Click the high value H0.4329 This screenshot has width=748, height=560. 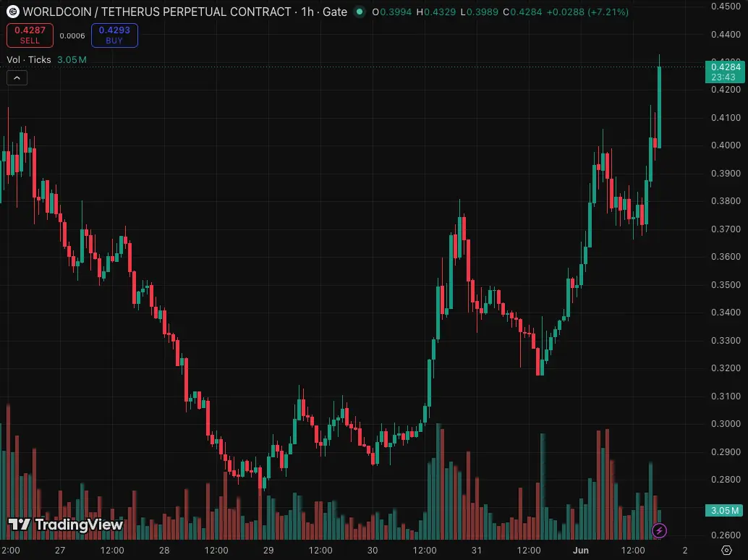pos(436,12)
